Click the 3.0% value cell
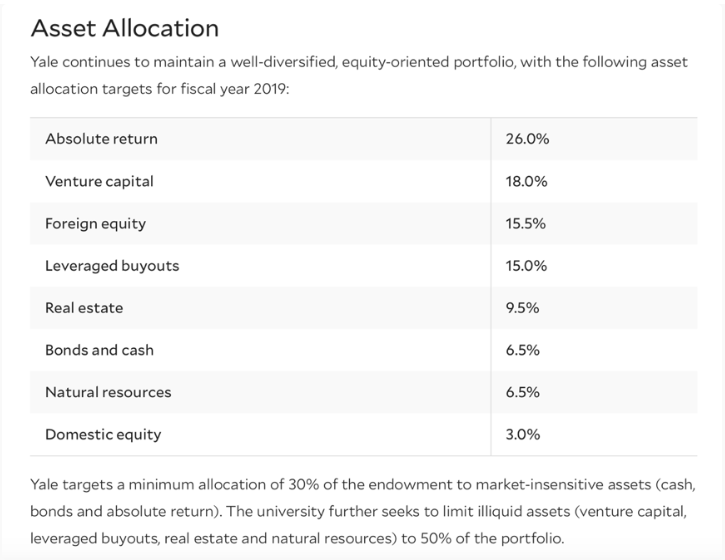The width and height of the screenshot is (725, 560). [x=523, y=434]
